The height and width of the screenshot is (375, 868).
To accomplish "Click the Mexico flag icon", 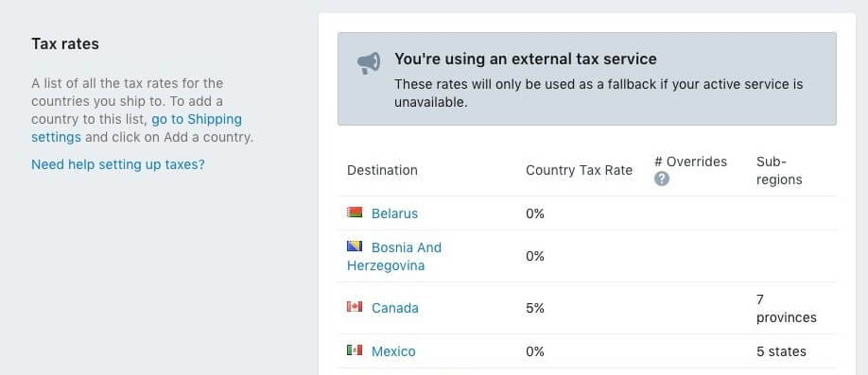I will (x=355, y=350).
